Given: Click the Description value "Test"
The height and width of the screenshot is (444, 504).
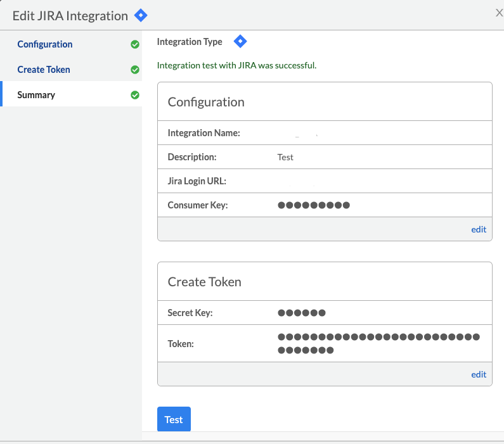Looking at the screenshot, I should (285, 157).
